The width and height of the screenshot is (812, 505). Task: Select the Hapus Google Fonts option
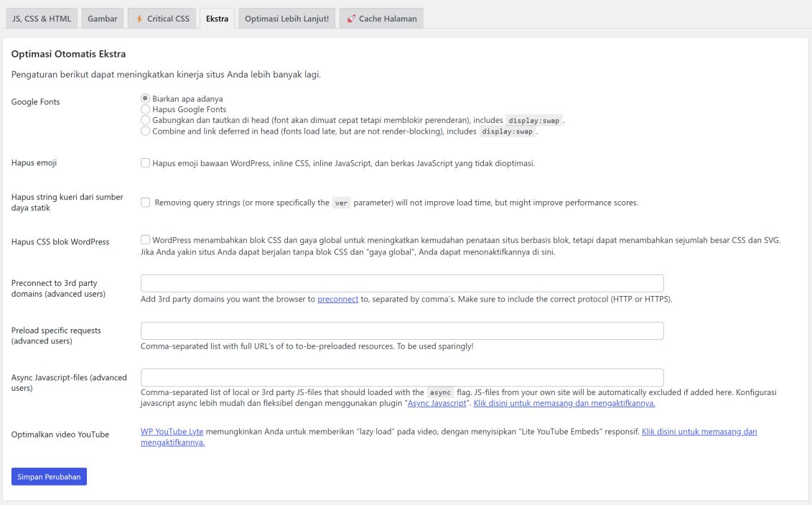tap(145, 110)
